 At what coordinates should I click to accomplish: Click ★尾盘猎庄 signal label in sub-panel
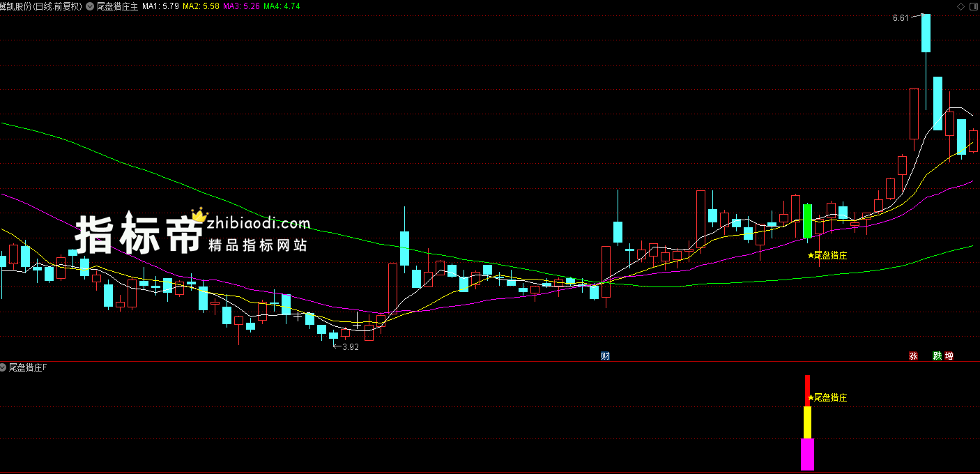[827, 397]
